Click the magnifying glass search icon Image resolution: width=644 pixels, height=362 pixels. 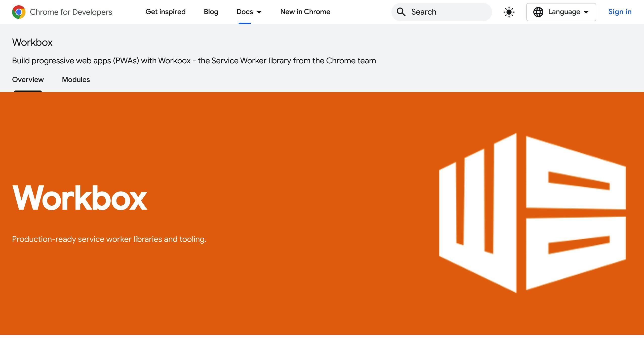[401, 12]
